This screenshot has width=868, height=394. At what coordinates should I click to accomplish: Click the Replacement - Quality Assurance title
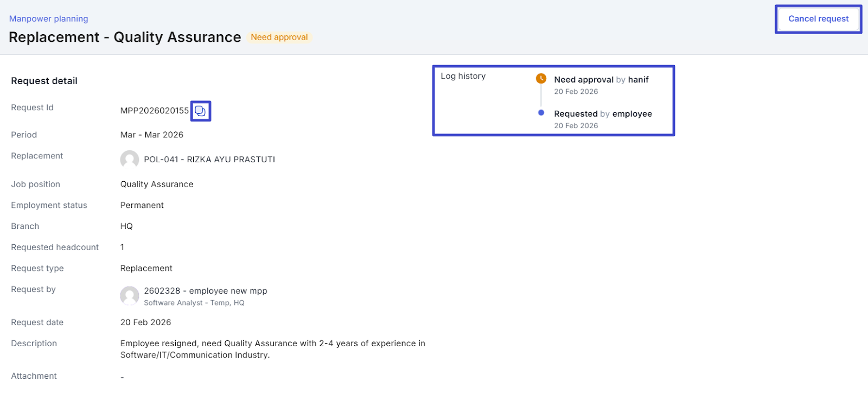click(125, 37)
